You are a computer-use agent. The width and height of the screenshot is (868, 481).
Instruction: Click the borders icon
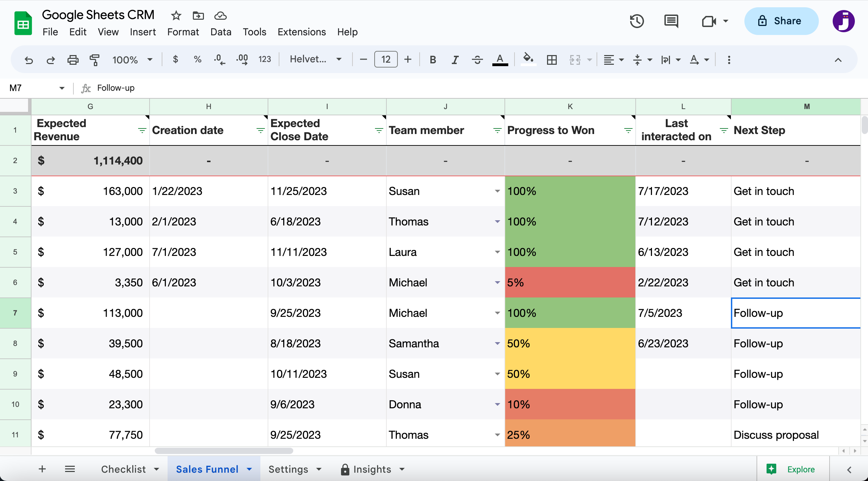(x=552, y=60)
